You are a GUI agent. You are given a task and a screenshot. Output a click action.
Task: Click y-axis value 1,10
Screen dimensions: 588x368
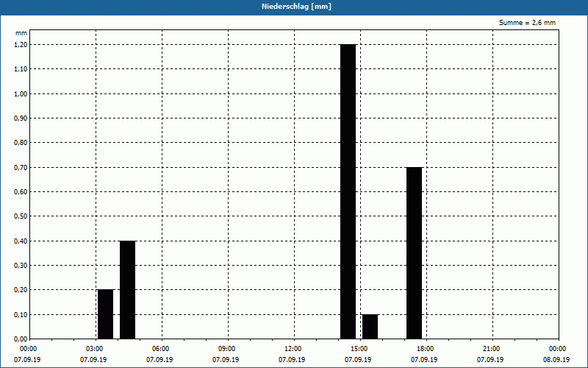click(x=21, y=69)
